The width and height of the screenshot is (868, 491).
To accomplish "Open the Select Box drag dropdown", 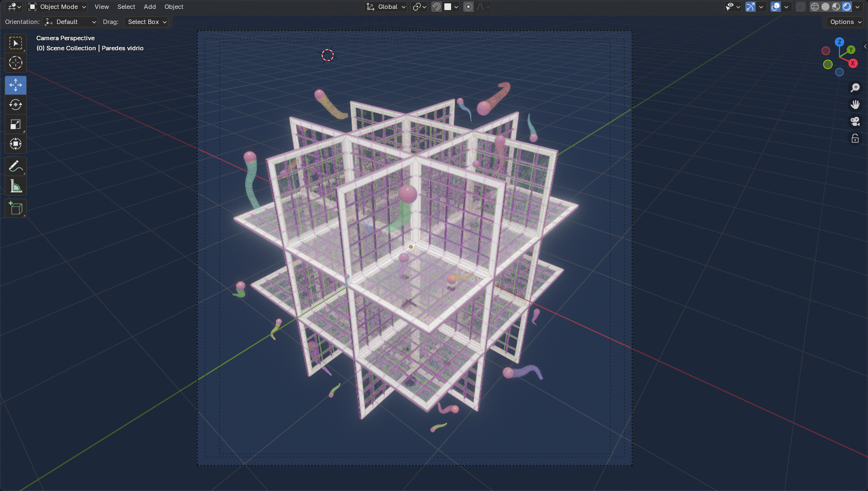I will 146,22.
